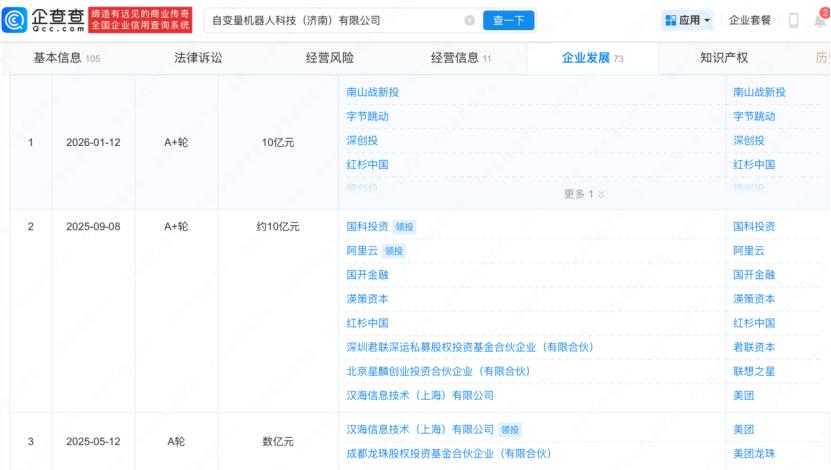
Task: Clear the search box with the X icon
Action: tap(470, 20)
